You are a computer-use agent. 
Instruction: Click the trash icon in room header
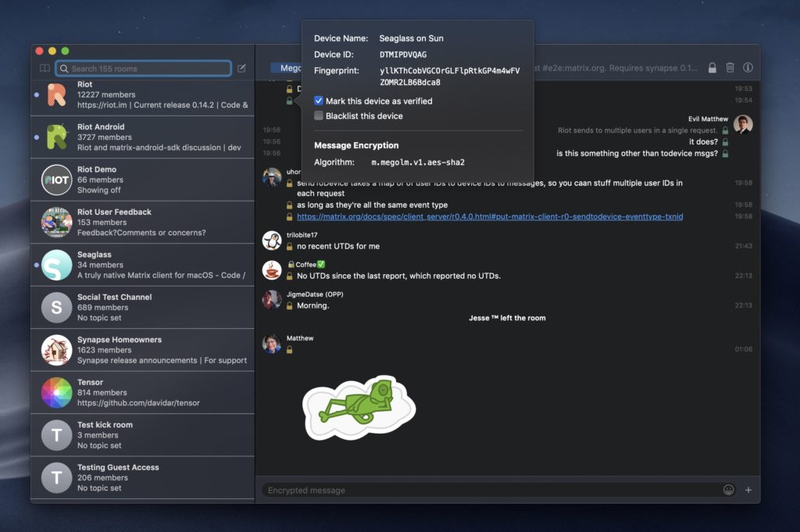click(x=730, y=68)
